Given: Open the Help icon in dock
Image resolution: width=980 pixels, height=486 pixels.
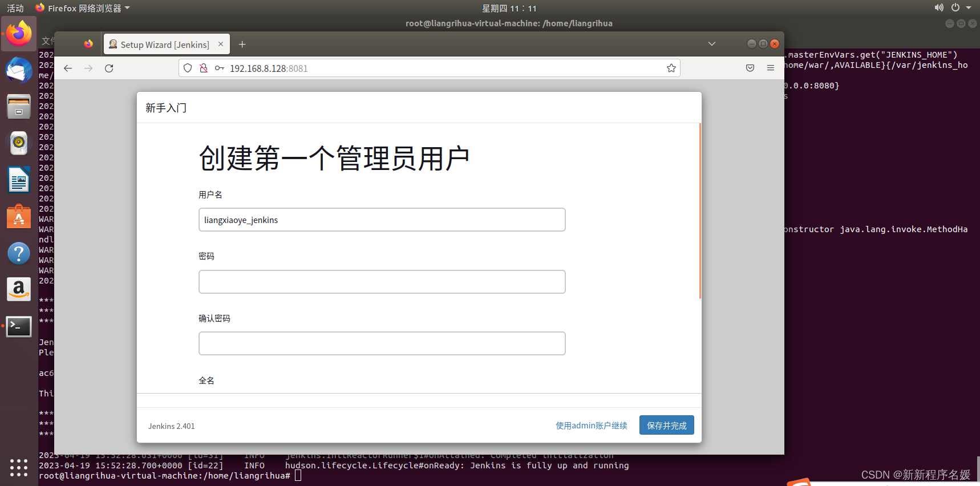Looking at the screenshot, I should click(x=19, y=253).
